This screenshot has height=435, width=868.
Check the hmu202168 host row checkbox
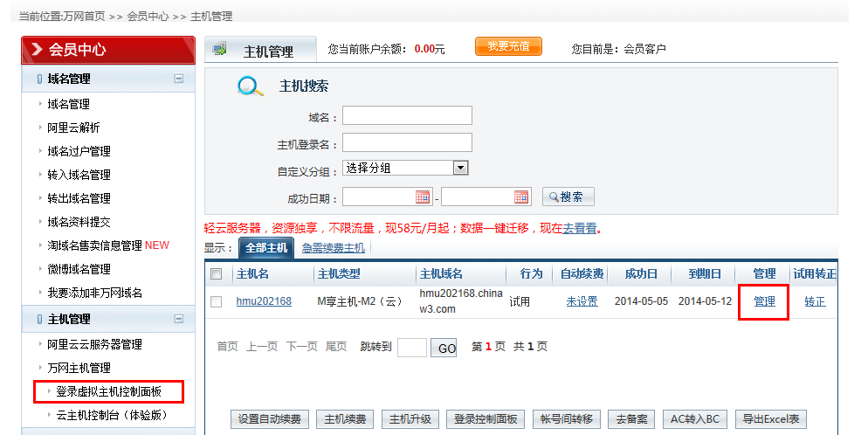click(x=216, y=301)
